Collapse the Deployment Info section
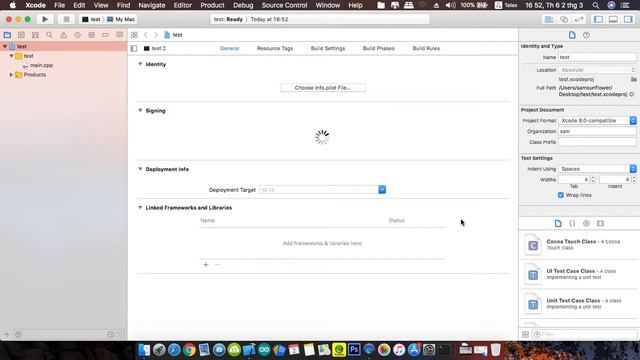640x360 pixels. (140, 169)
